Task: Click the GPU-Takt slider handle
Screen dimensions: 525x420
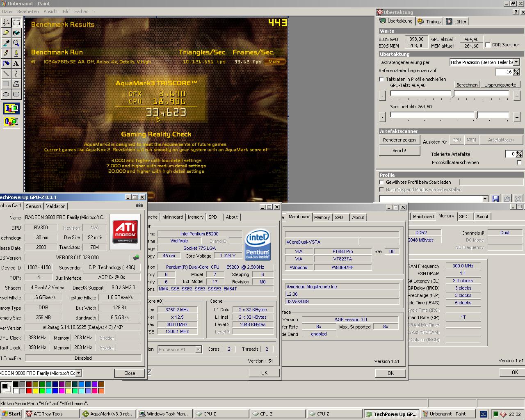Action: point(453,94)
